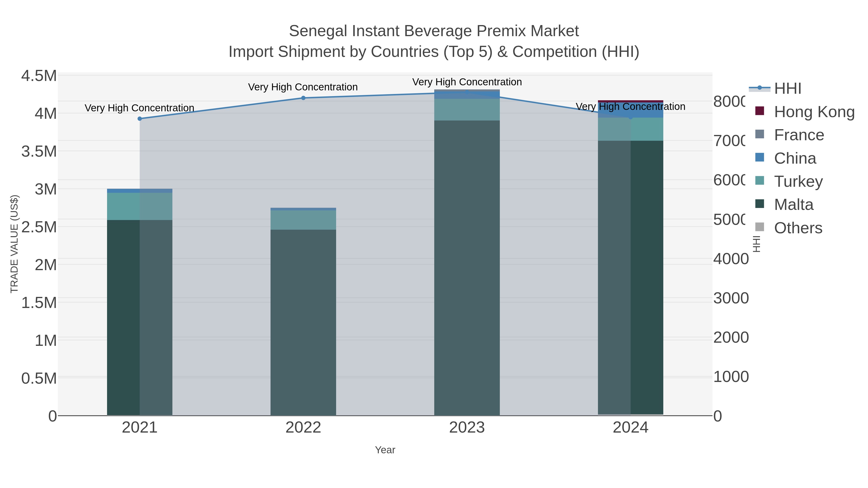Click the 5000 HHI axis tick label
The image size is (868, 488).
point(730,220)
